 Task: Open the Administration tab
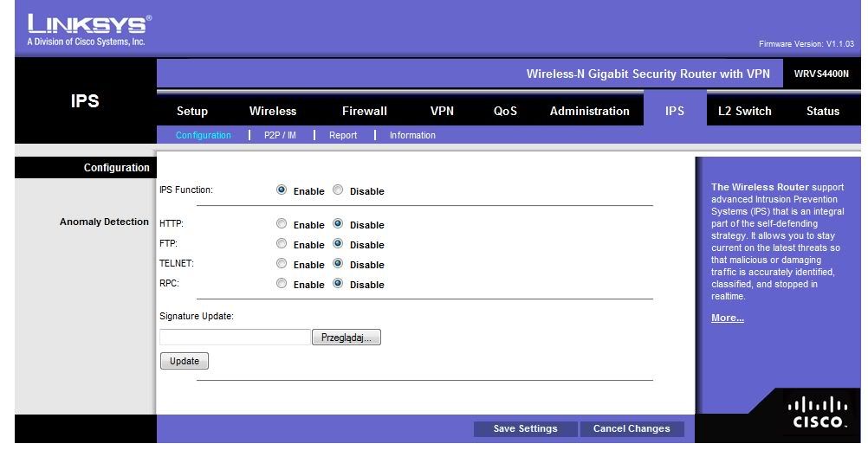589,111
